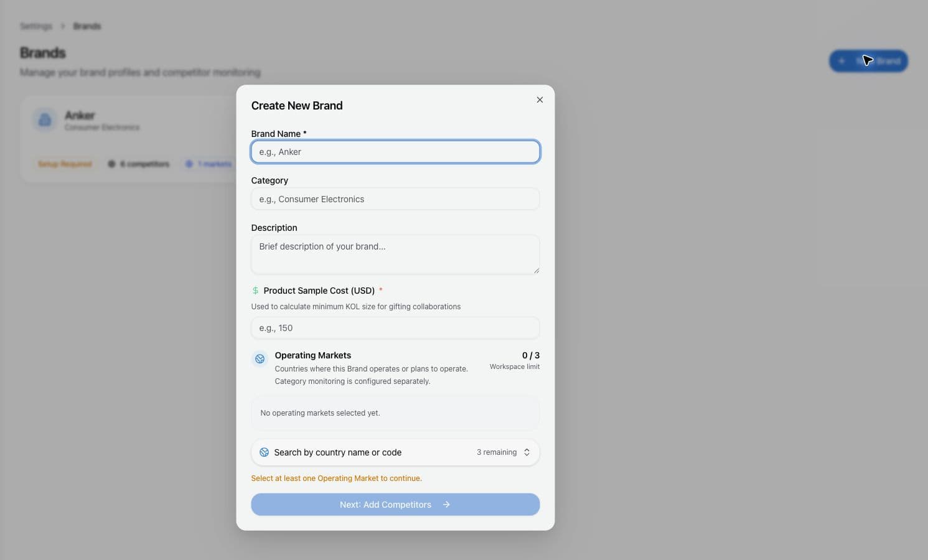The height and width of the screenshot is (560, 928).
Task: Click the chevron arrows on country selector
Action: tap(527, 452)
